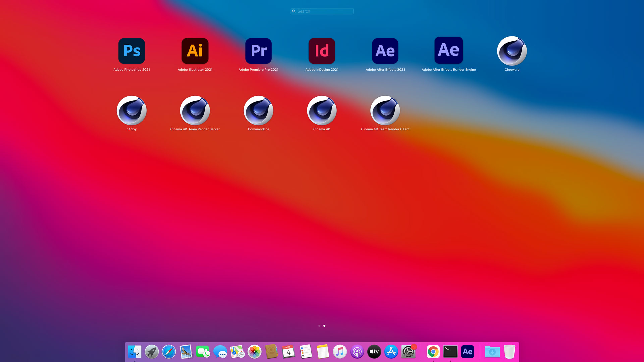Open Apple TV from the Dock
Screen dimensions: 644x362
[374, 352]
